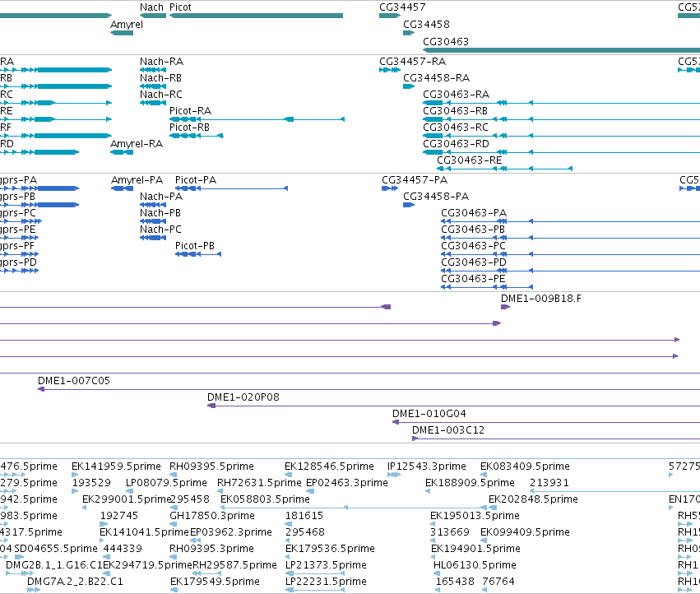Select the CG34457-RA transcript
Image resolution: width=700 pixels, height=594 pixels.
pyautogui.click(x=390, y=70)
